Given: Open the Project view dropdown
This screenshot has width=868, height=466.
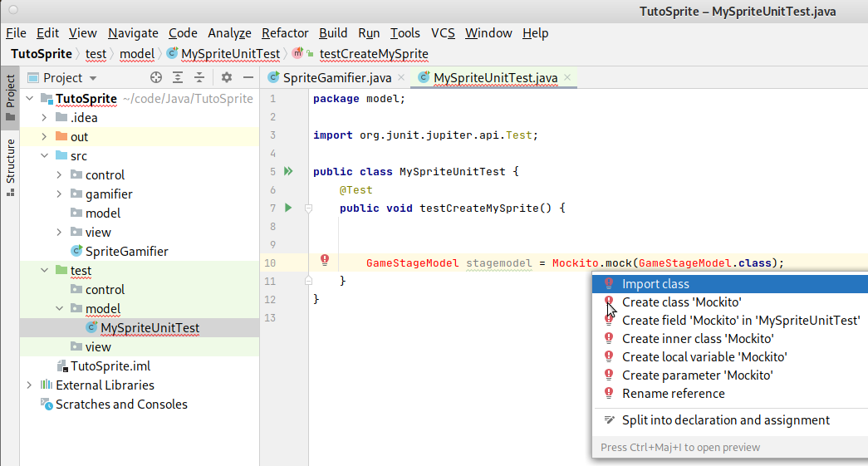Looking at the screenshot, I should point(70,77).
